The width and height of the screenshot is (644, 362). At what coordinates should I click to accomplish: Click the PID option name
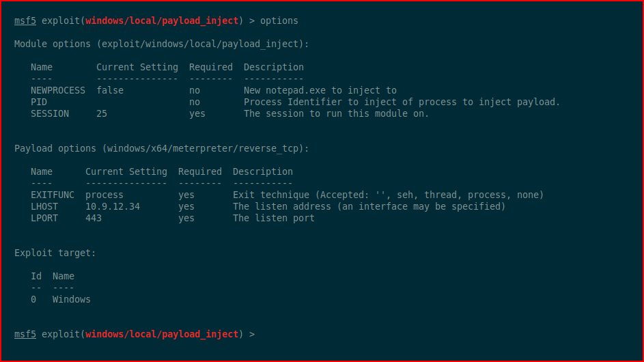click(x=39, y=102)
